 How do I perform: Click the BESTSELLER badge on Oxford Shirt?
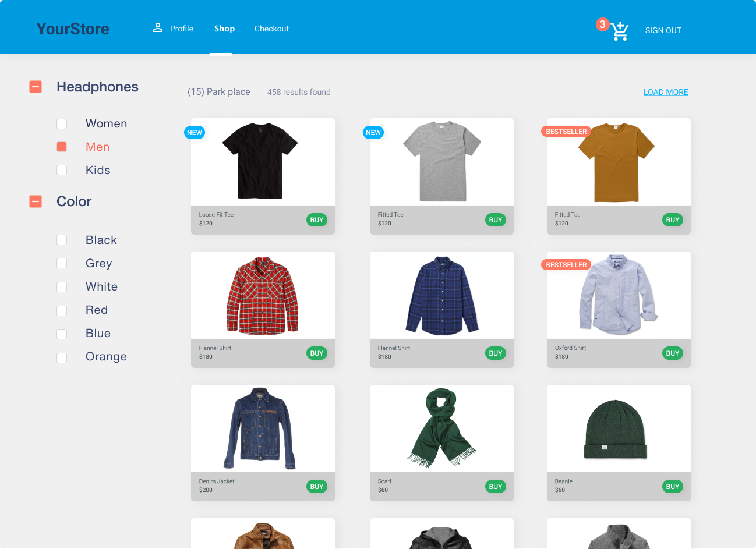pos(566,265)
